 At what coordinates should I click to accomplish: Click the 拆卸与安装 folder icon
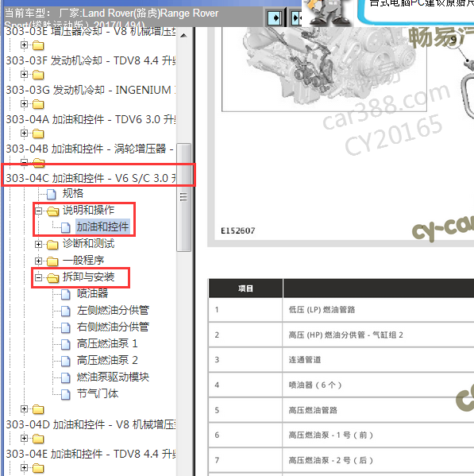[52, 277]
